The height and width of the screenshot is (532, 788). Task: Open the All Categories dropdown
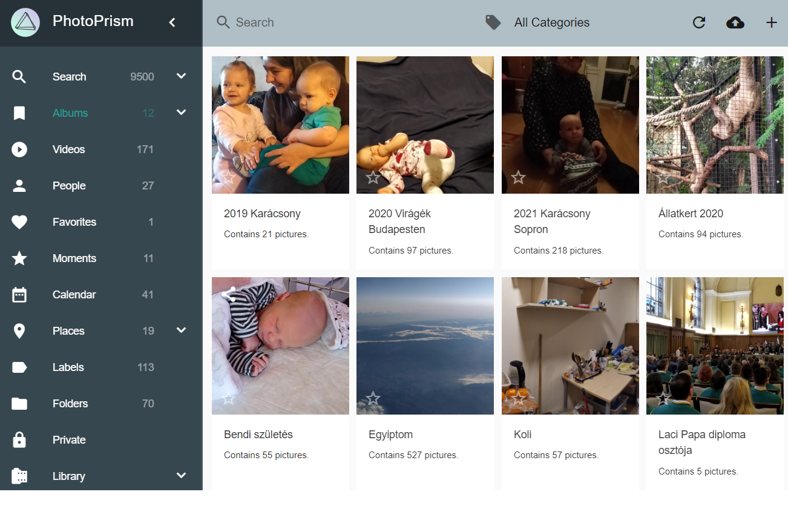coord(551,22)
